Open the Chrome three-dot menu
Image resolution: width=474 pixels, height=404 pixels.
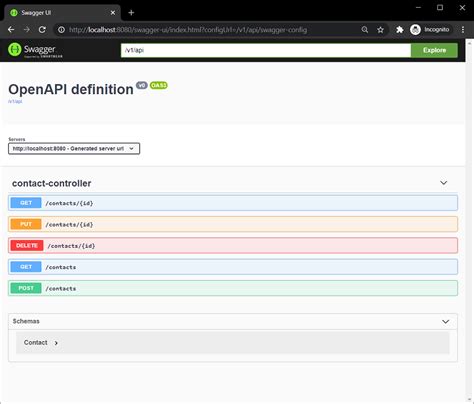coord(463,30)
